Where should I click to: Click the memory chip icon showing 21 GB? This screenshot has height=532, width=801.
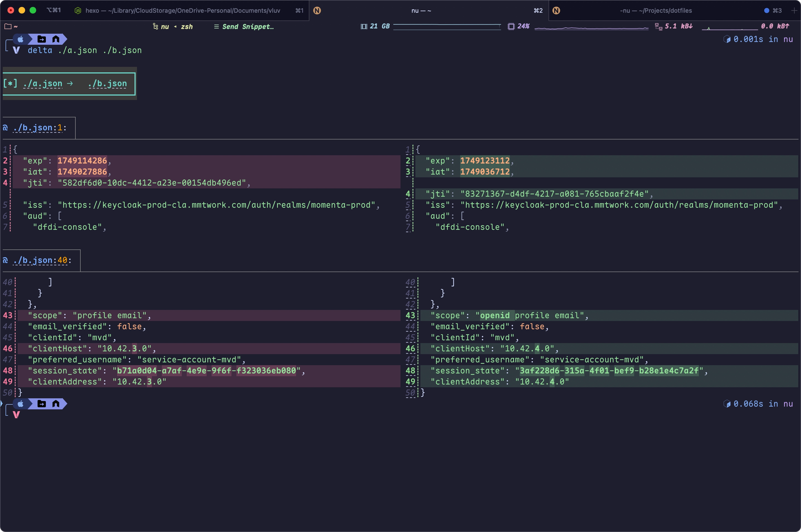tap(364, 27)
